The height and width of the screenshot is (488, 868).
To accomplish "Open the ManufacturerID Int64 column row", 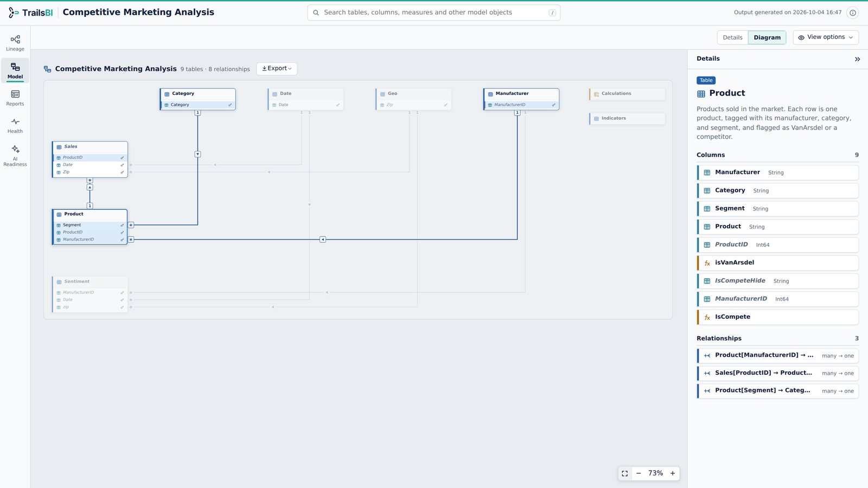I will click(x=777, y=299).
